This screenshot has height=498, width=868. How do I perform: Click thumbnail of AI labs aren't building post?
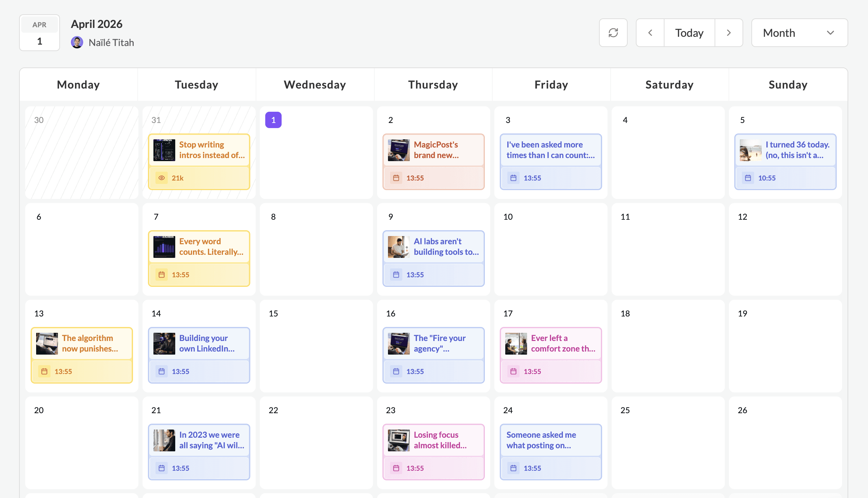pos(399,247)
